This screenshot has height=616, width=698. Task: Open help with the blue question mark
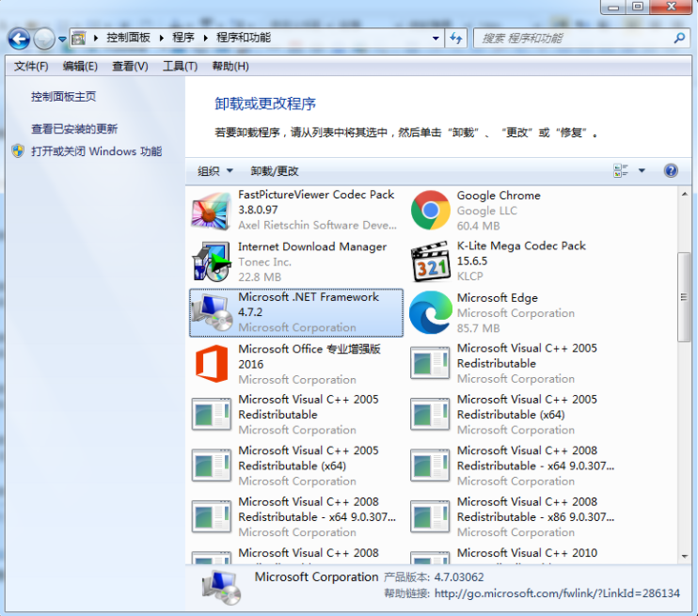(x=671, y=171)
